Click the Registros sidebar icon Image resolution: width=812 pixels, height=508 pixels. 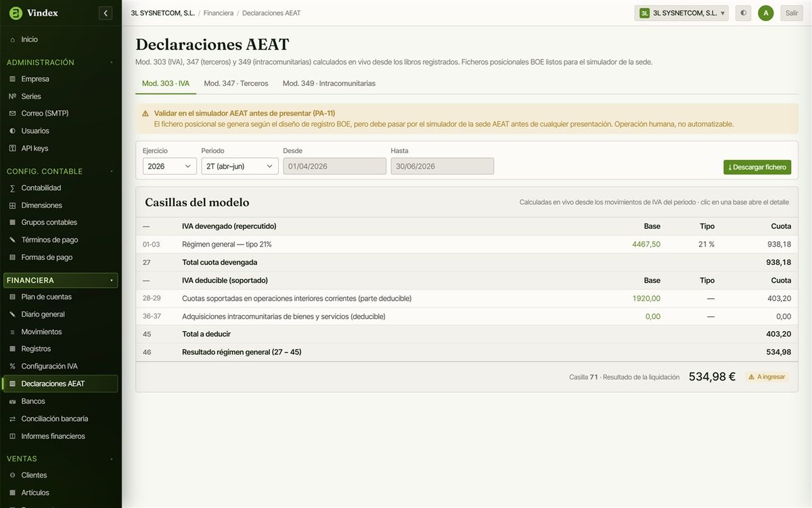12,350
